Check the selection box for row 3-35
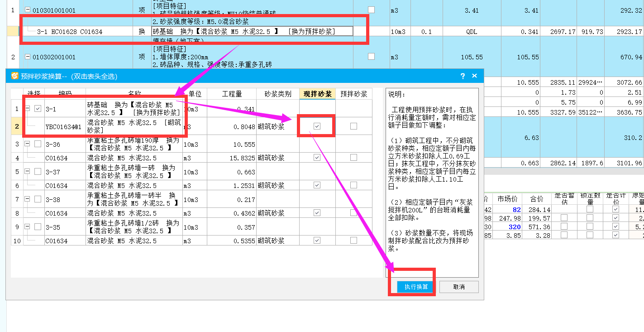This screenshot has height=332, width=644. pos(38,227)
